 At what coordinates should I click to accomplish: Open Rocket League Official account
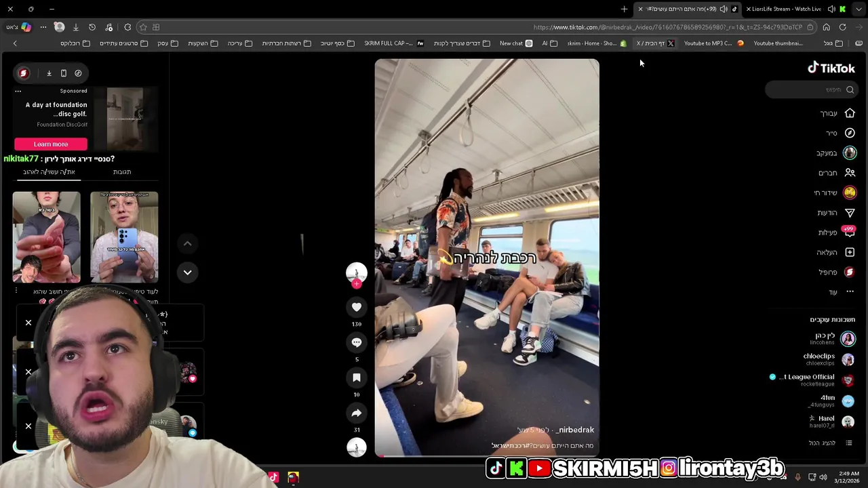[812, 380]
